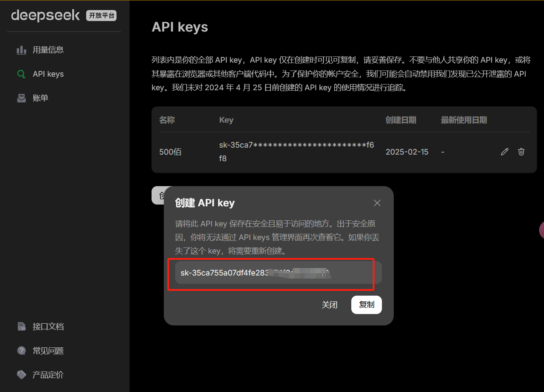The width and height of the screenshot is (544, 392).
Task: Click the 产品定价 tag icon
Action: 21,375
